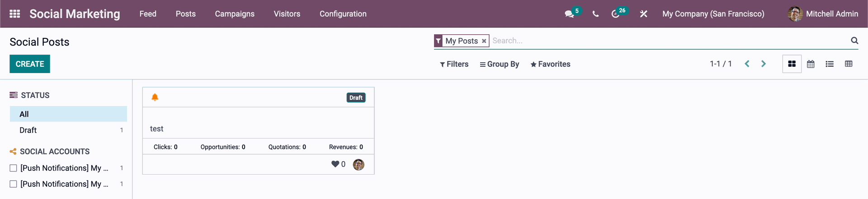Check the first Push Notifications account checkbox
The height and width of the screenshot is (199, 868).
[14, 168]
